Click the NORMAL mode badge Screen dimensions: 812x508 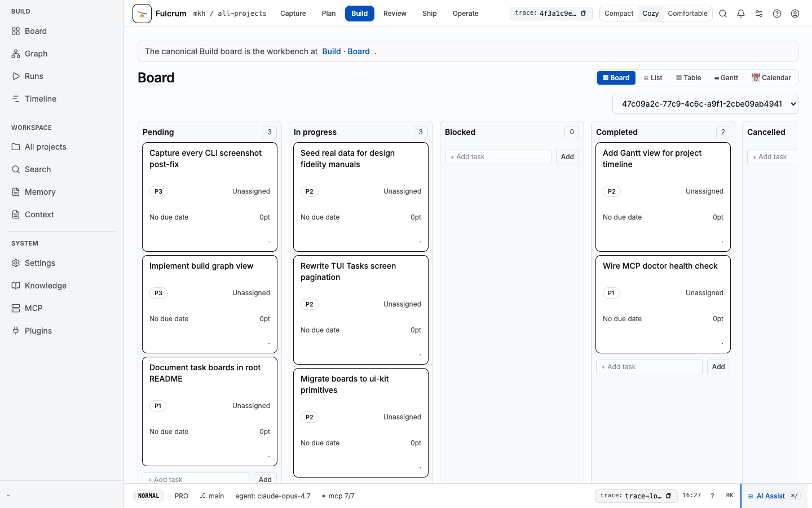click(x=149, y=496)
